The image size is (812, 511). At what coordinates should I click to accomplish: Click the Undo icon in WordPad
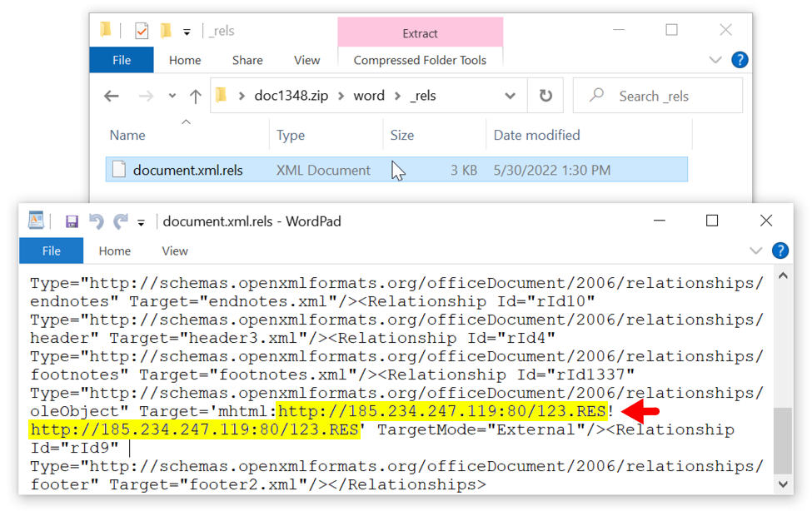(97, 221)
